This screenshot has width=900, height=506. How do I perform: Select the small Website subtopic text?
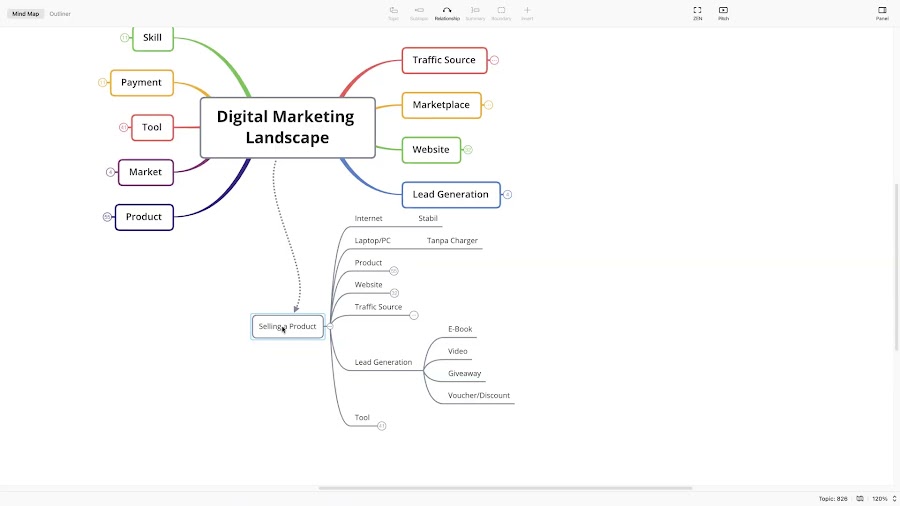pos(368,285)
